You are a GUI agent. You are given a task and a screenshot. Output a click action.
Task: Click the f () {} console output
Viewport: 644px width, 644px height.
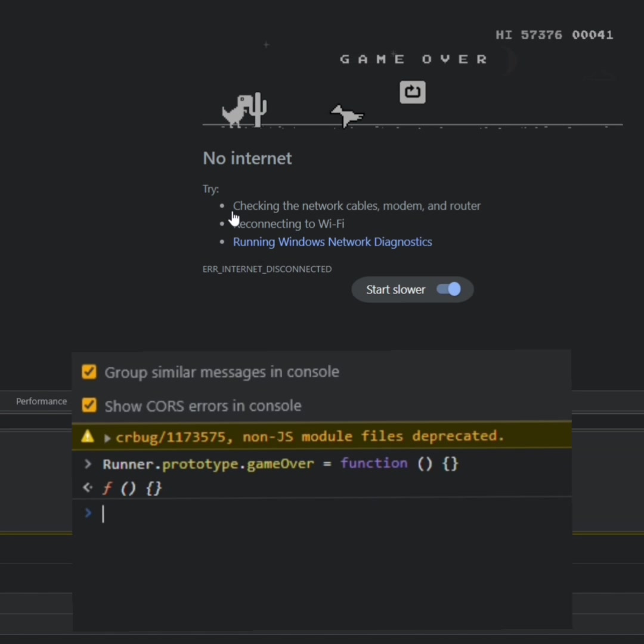[132, 488]
